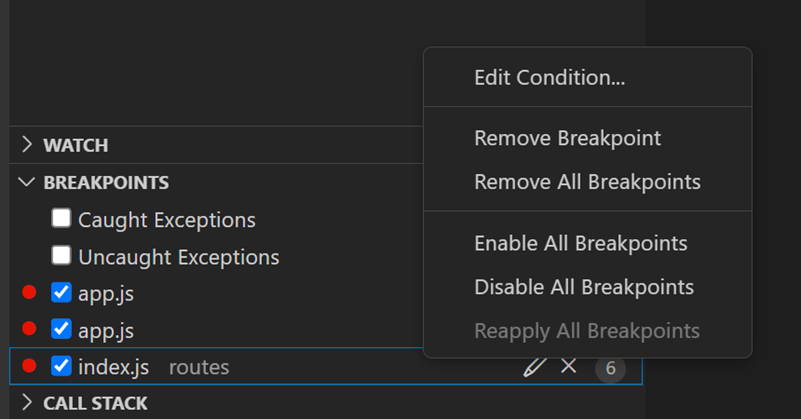This screenshot has height=419, width=801.
Task: Uncheck the second app.js breakpoint
Action: point(62,329)
